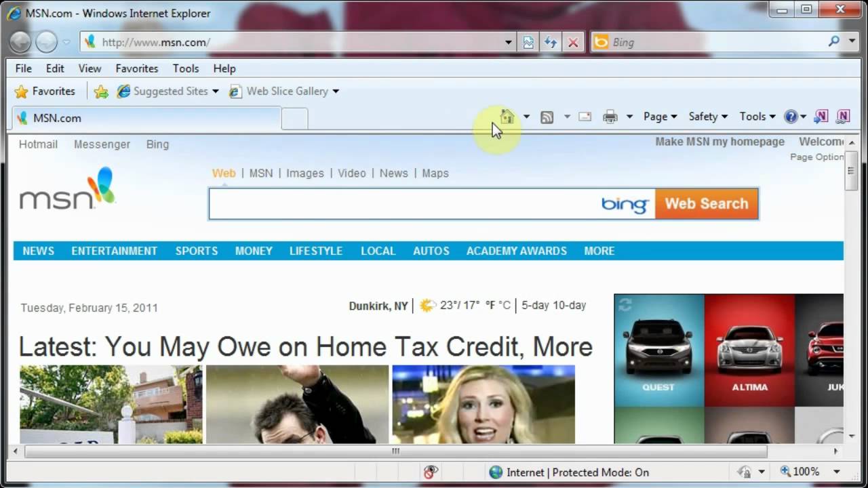Open the Favorites menu in menu bar
This screenshot has width=868, height=488.
click(x=137, y=68)
